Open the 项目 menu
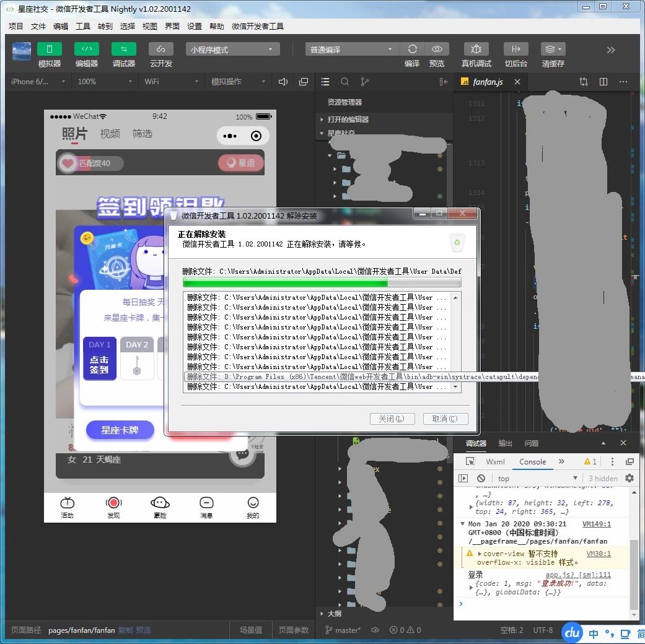The image size is (645, 644). [16, 27]
